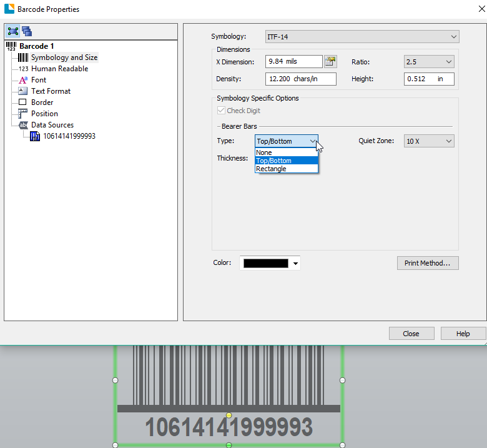Select the 10614141999993 data source entry
Screen dimensions: 487x448
69,136
